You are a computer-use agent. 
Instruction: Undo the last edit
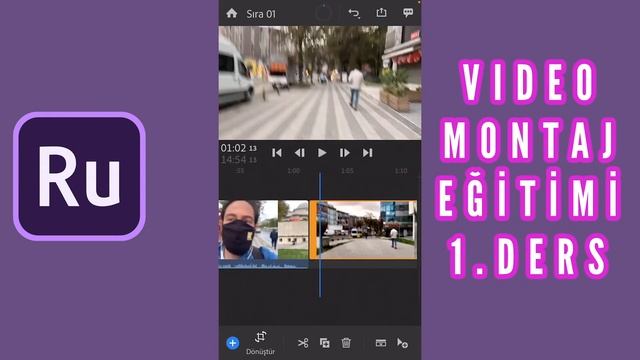(354, 13)
